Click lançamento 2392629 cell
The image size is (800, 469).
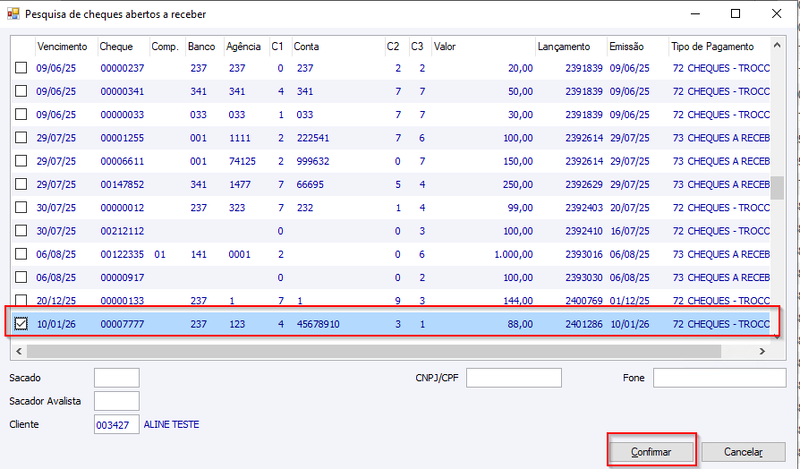pos(584,184)
